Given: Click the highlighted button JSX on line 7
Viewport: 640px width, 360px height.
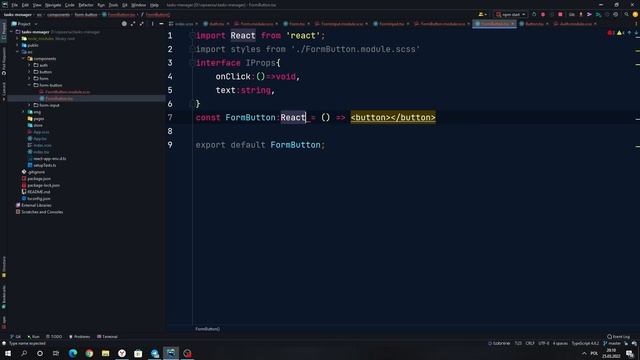Looking at the screenshot, I should [393, 118].
